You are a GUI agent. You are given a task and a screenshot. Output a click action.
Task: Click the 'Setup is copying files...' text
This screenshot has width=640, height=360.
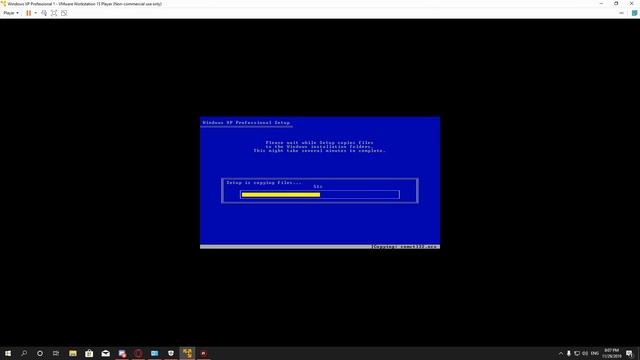click(x=264, y=183)
